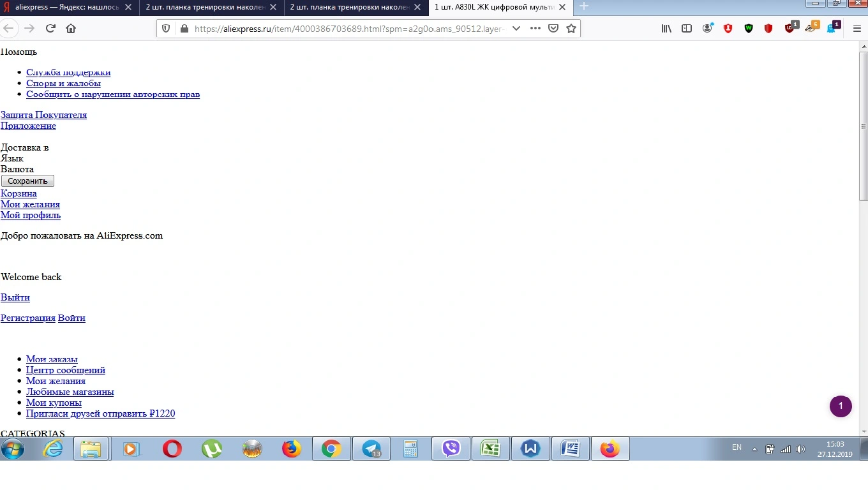Toggle the Firefox sidebar view

687,28
